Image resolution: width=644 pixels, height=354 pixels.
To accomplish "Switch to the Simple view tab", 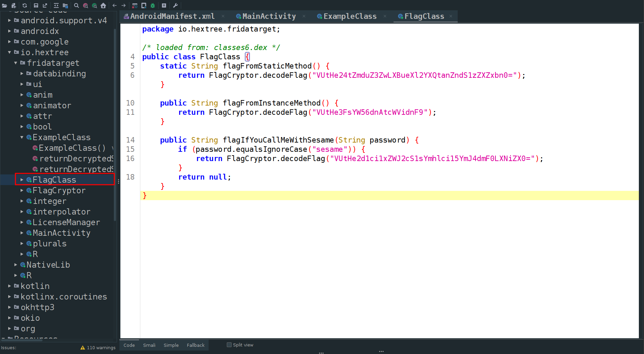I will click(x=171, y=345).
